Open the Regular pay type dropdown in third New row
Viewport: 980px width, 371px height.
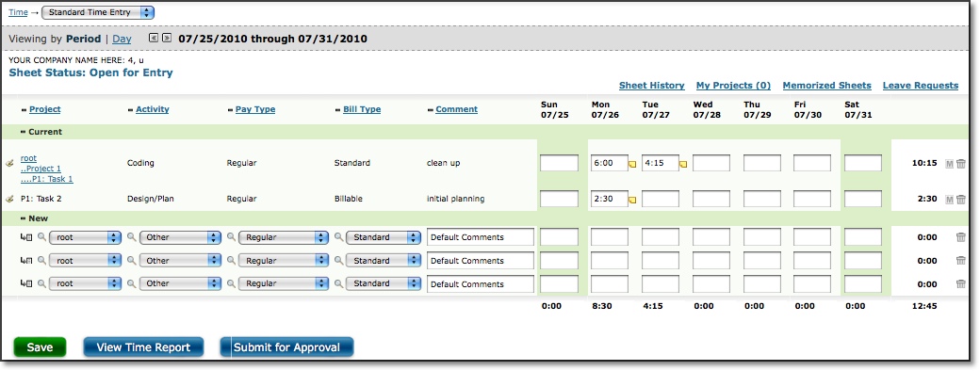(x=283, y=283)
